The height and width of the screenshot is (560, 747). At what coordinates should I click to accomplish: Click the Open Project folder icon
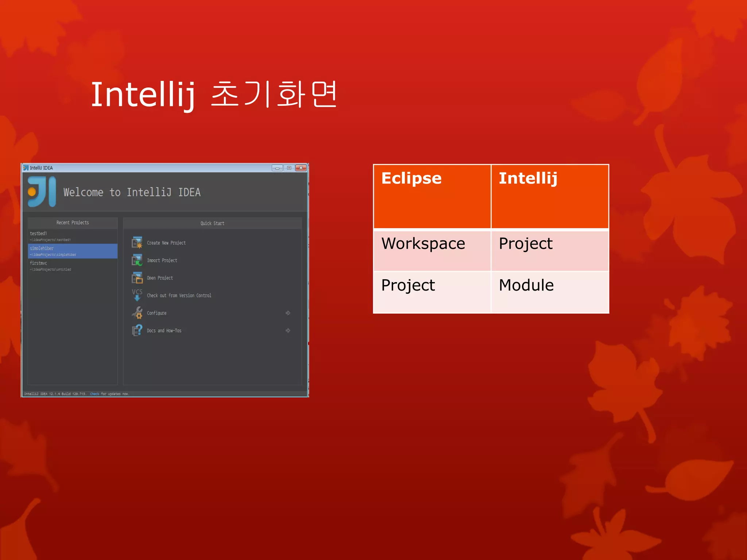pos(137,278)
